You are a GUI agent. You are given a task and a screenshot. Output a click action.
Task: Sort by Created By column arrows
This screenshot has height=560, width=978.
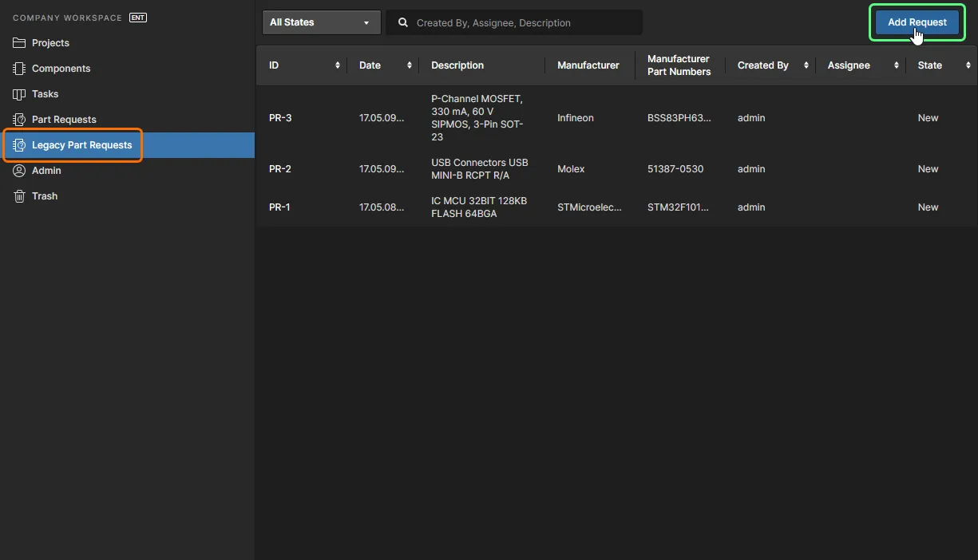(806, 65)
